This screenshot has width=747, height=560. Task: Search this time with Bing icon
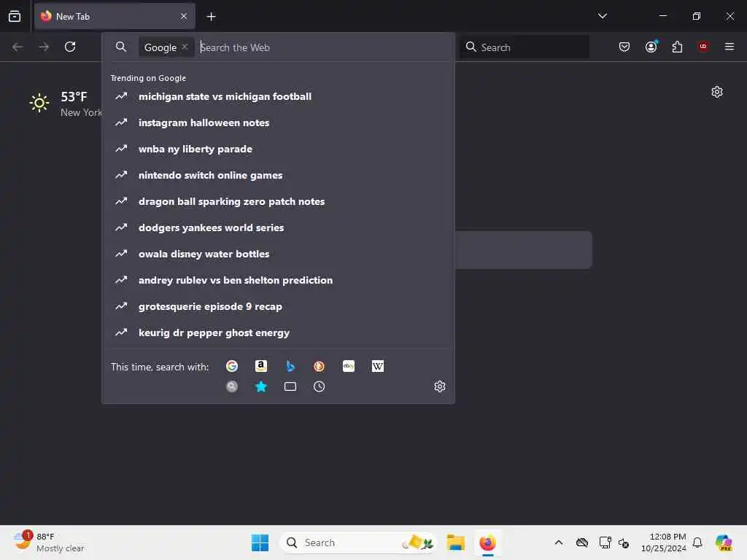290,366
